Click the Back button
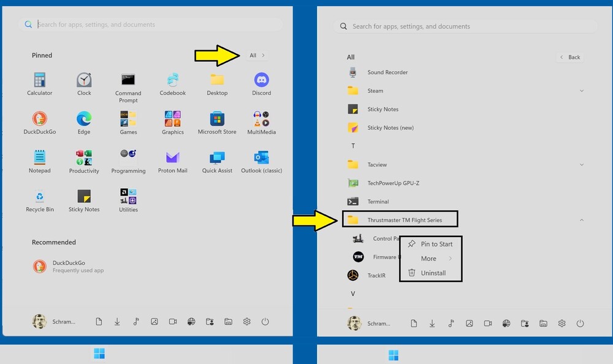The image size is (613, 364). point(570,57)
